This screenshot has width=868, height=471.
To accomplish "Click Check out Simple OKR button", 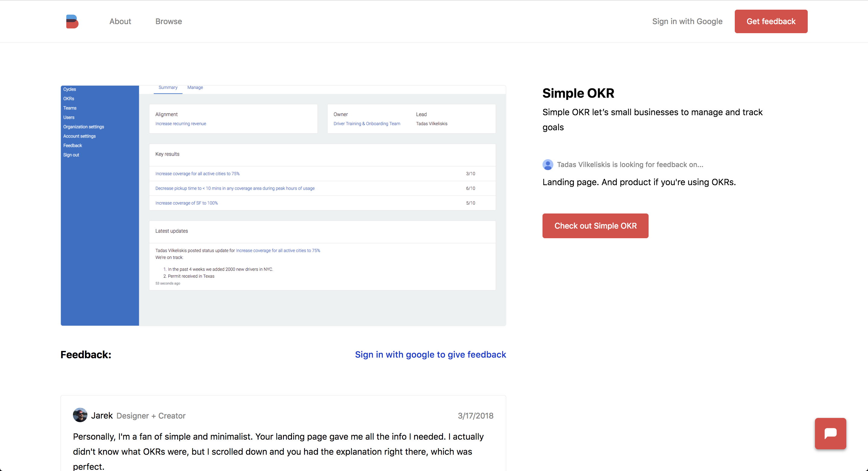I will point(595,226).
